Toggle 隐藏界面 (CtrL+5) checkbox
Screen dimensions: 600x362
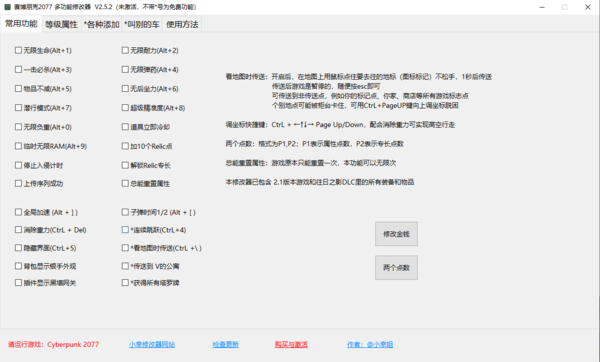pos(18,248)
